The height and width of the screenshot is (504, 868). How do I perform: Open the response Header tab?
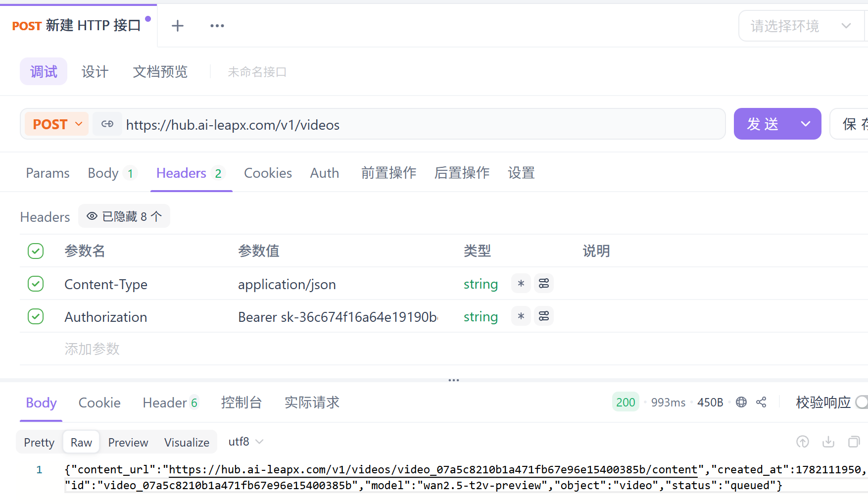point(171,403)
